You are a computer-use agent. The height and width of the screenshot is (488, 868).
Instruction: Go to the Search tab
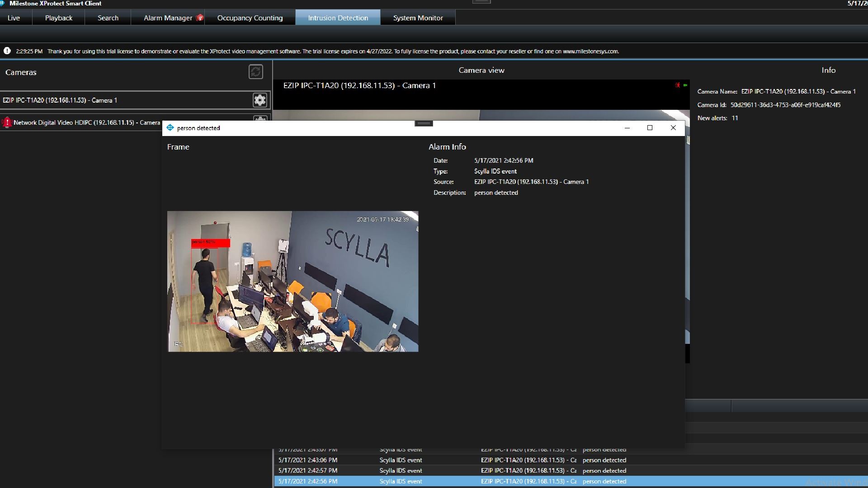108,18
